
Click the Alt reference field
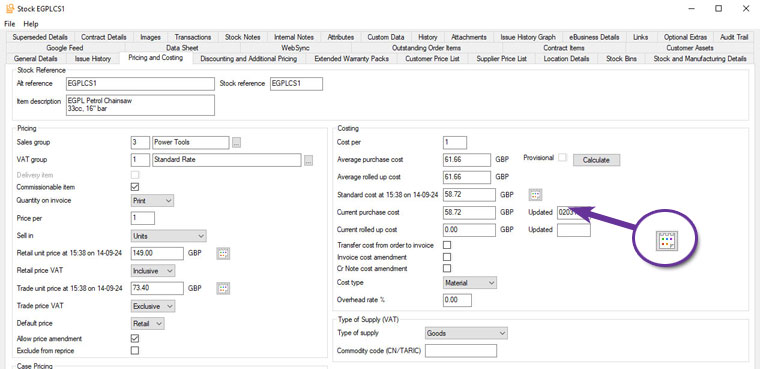[140, 83]
